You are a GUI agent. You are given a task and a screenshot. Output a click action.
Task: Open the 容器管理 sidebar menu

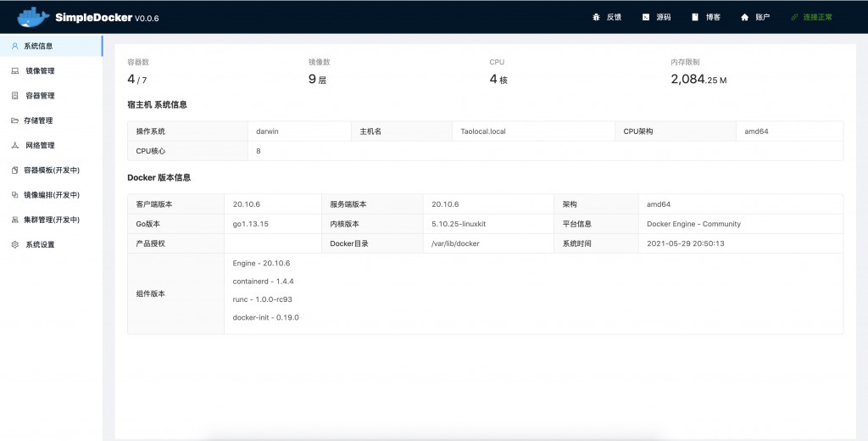pyautogui.click(x=51, y=96)
